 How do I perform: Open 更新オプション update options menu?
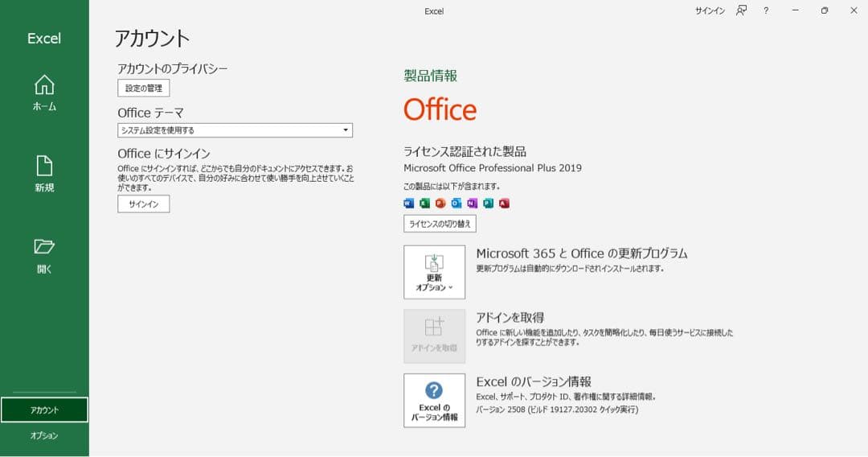click(x=435, y=272)
